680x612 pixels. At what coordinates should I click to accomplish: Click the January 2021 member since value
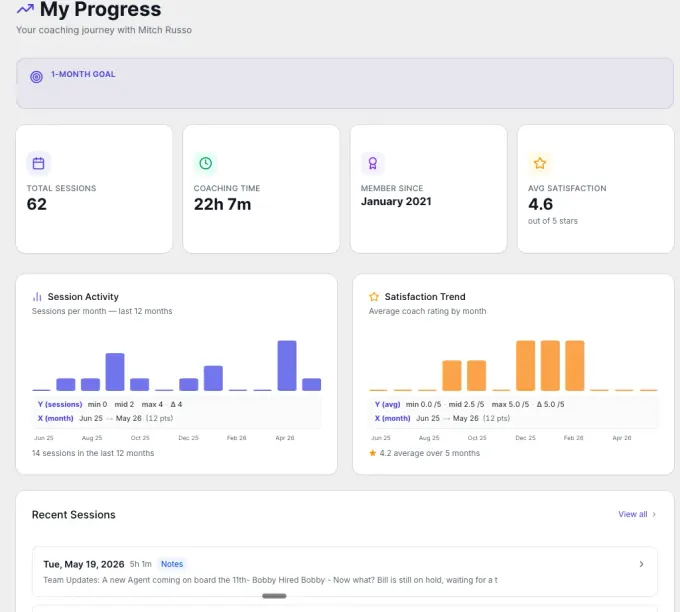coord(396,201)
